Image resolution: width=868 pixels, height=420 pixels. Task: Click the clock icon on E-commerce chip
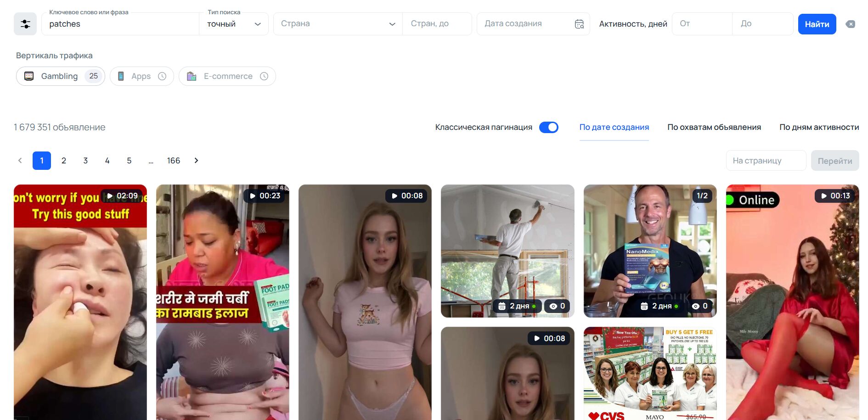pos(264,76)
